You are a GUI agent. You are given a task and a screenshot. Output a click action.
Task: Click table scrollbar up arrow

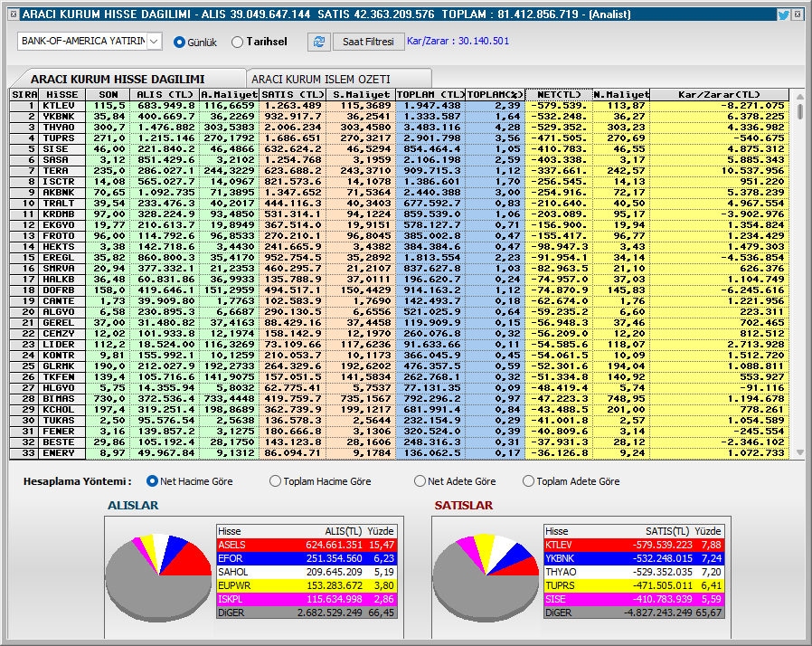point(800,96)
